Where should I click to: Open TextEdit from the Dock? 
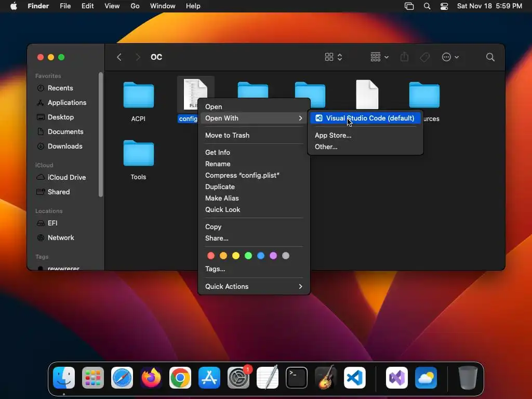point(268,378)
